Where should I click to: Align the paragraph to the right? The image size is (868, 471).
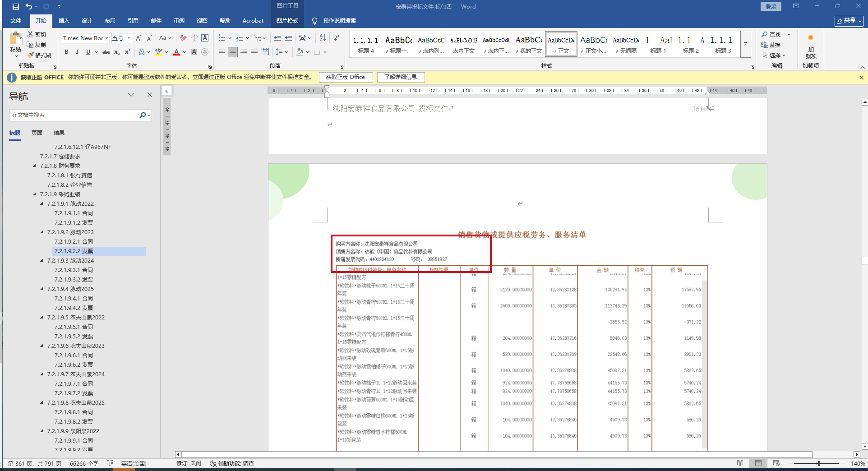point(243,52)
